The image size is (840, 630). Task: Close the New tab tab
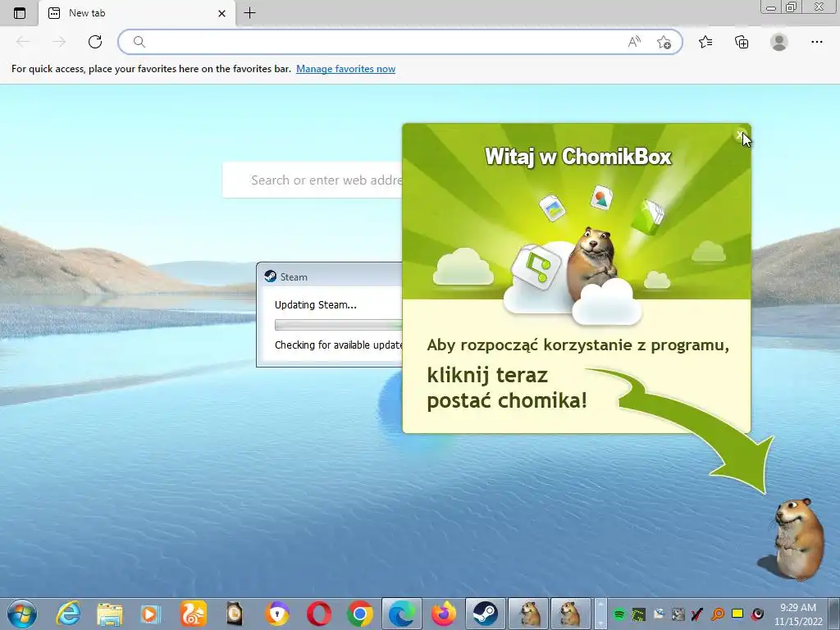[x=221, y=13]
